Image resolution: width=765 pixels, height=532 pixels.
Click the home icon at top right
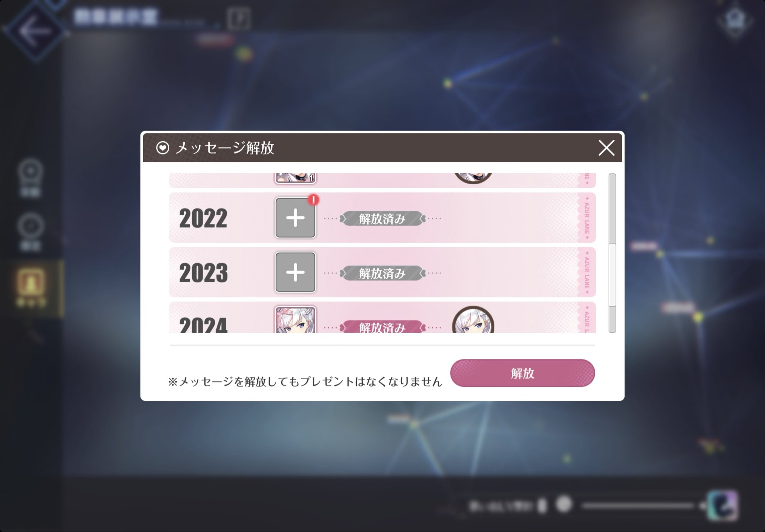735,21
